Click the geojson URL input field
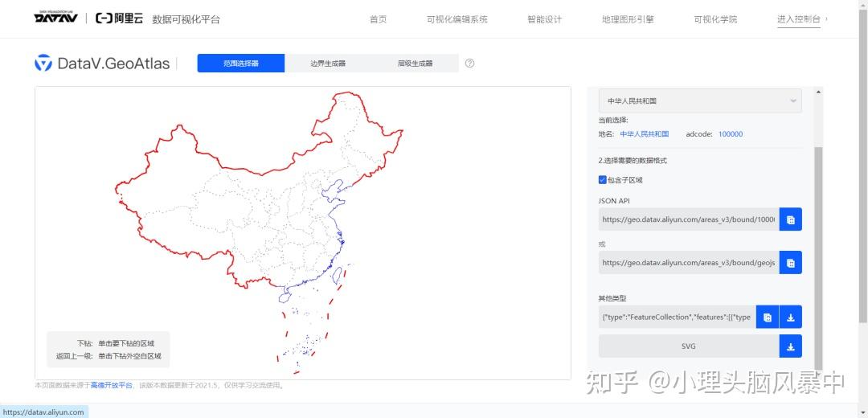868x418 pixels. point(689,262)
